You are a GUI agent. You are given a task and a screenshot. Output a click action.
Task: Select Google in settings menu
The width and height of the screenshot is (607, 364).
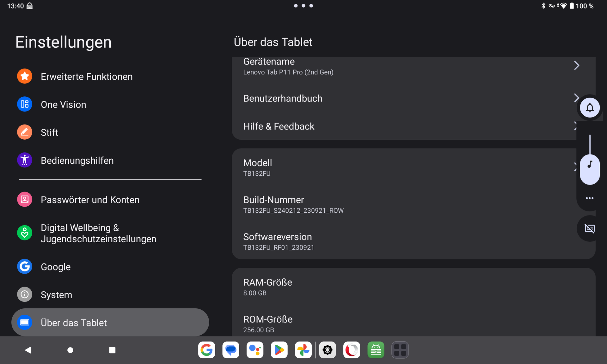click(56, 267)
